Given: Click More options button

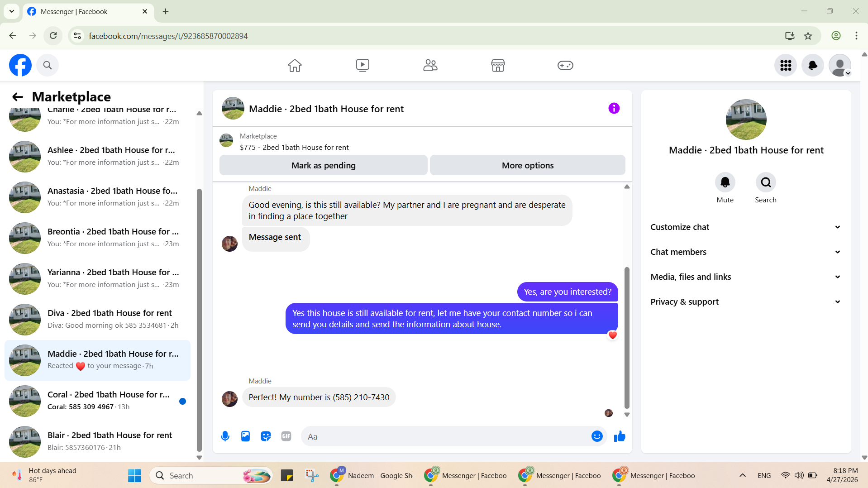Looking at the screenshot, I should [527, 165].
